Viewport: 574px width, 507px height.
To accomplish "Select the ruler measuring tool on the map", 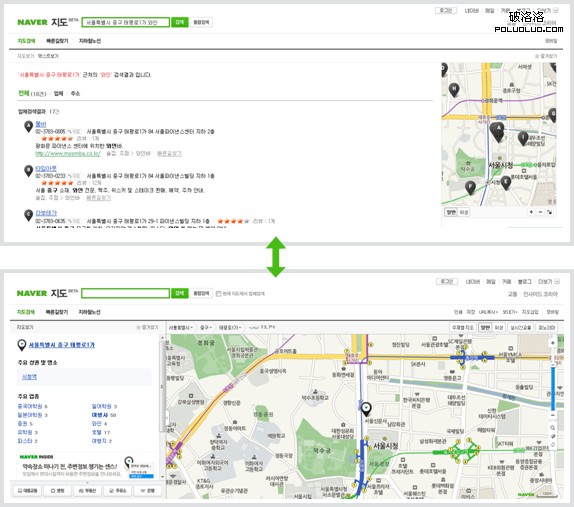I will click(x=553, y=436).
